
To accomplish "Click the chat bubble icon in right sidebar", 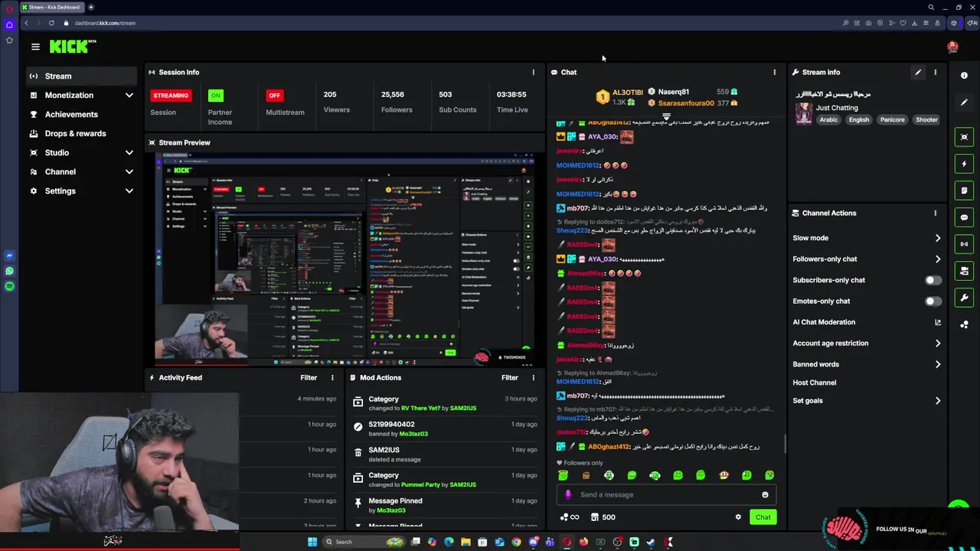I will [x=964, y=217].
